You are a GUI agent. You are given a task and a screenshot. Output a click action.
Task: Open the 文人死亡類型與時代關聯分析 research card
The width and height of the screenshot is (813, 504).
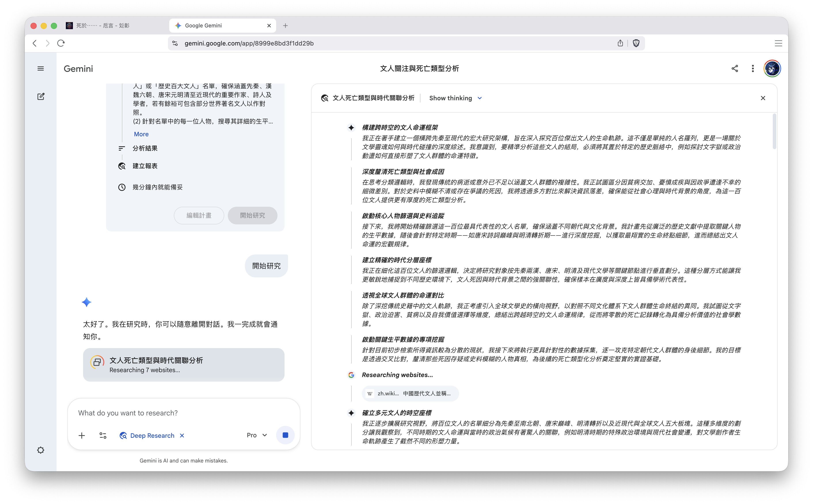click(184, 365)
